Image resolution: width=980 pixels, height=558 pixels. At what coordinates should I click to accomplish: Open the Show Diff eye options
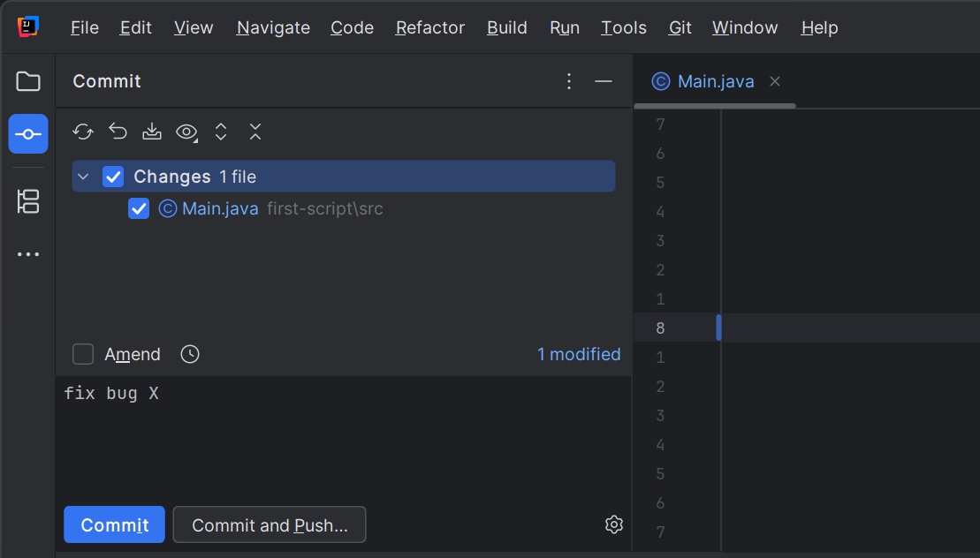click(x=186, y=132)
